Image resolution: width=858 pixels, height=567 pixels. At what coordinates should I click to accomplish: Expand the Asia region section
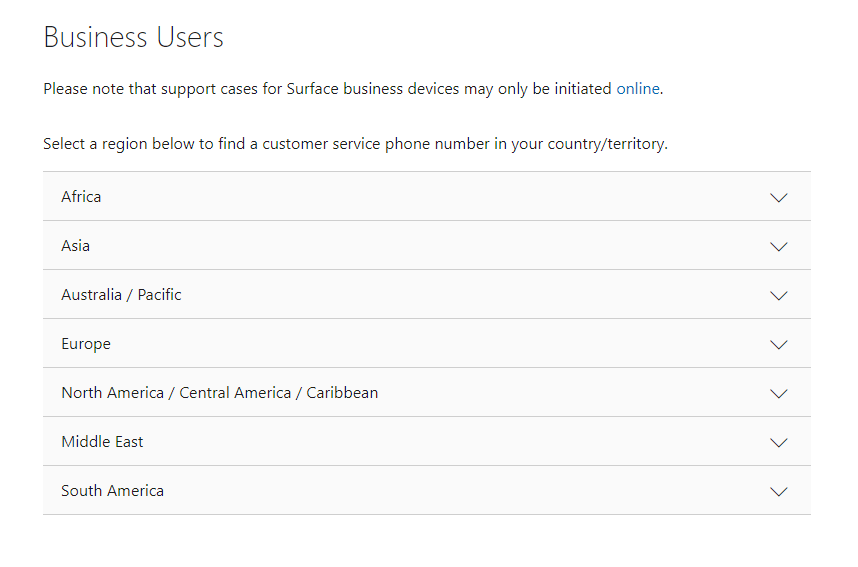pyautogui.click(x=76, y=246)
